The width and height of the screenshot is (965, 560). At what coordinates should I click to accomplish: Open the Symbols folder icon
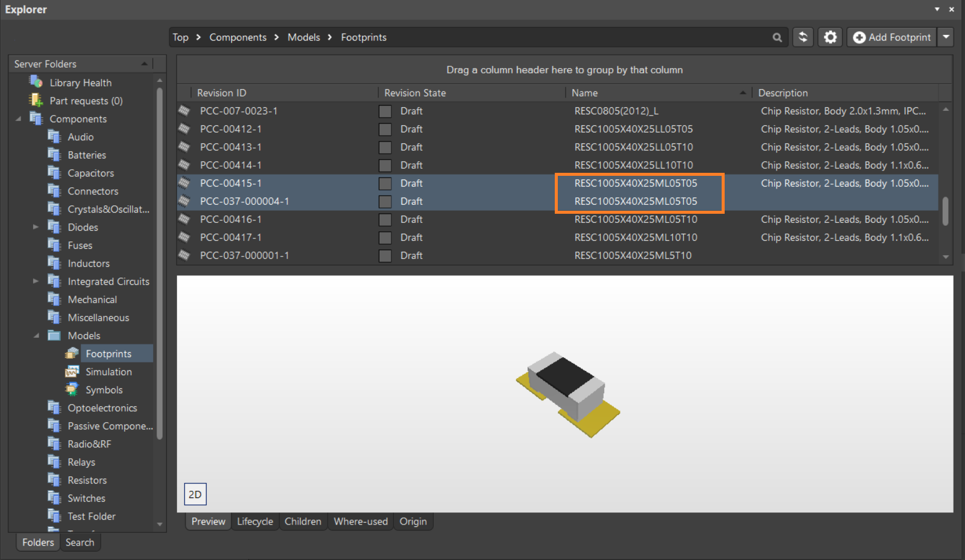coord(72,390)
